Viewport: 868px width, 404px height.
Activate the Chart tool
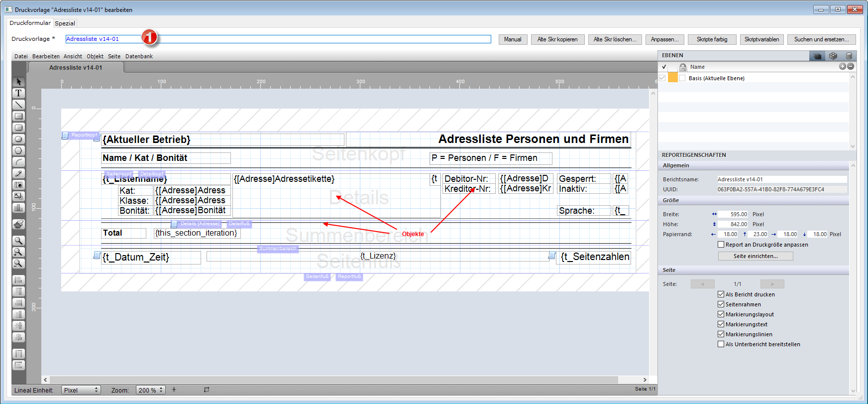click(18, 208)
